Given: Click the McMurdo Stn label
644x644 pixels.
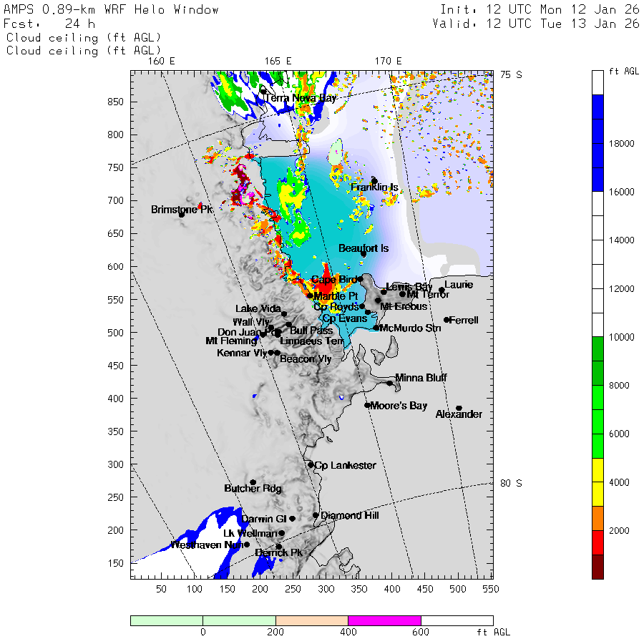Looking at the screenshot, I should point(410,328).
